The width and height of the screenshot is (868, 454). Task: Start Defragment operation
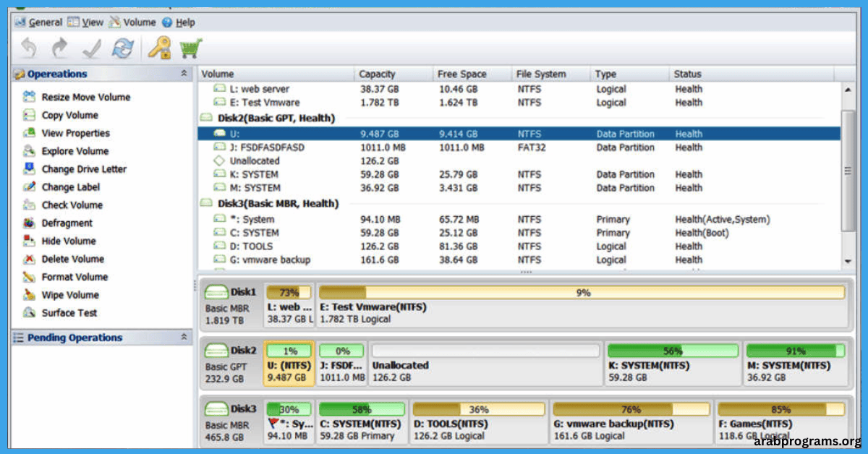coord(58,223)
